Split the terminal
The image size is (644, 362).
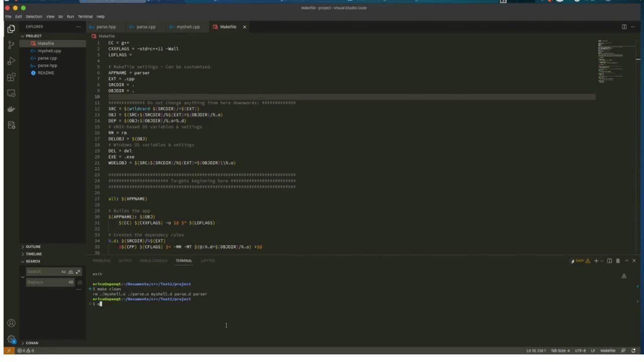[609, 261]
